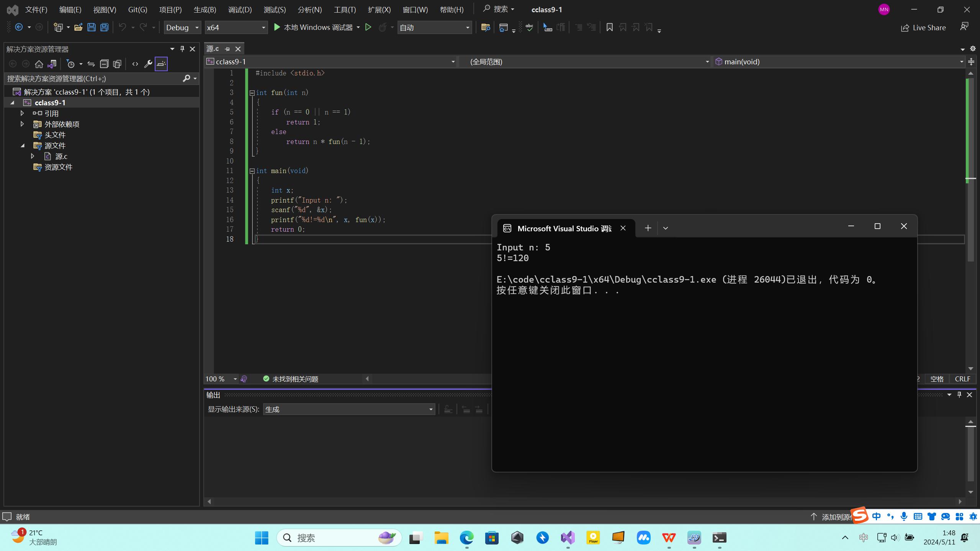Open the 文件(F) menu
The width and height of the screenshot is (980, 551).
[x=36, y=10]
